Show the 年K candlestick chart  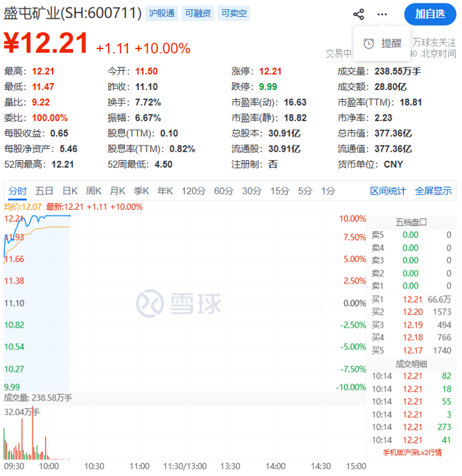[x=165, y=191]
